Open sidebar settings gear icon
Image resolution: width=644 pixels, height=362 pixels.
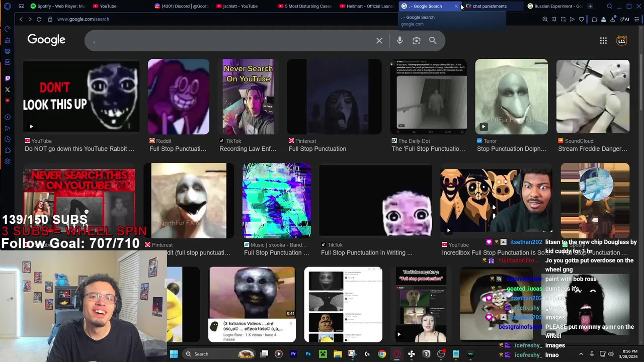click(7, 161)
